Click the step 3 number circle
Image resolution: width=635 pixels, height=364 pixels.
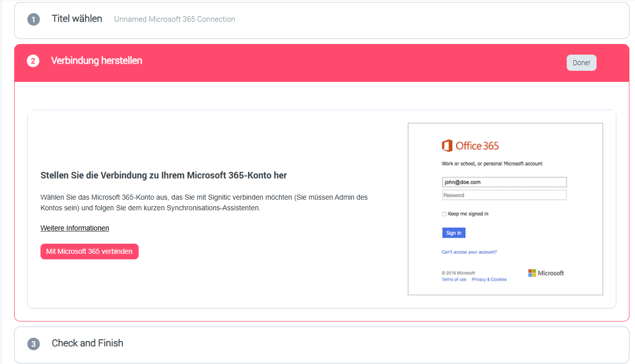33,344
